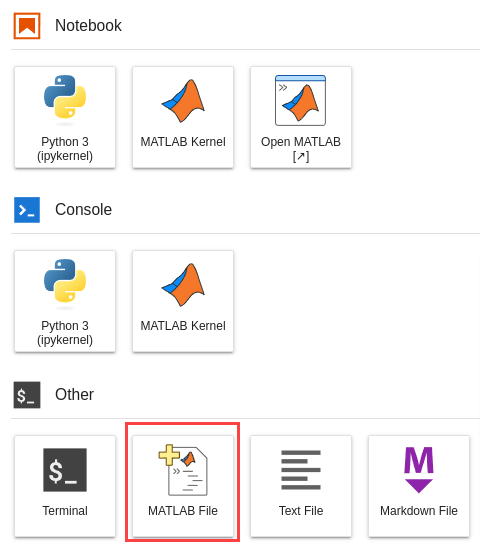Image resolution: width=480 pixels, height=552 pixels.
Task: Launch Python 3 console via Python logo
Action: pyautogui.click(x=65, y=281)
